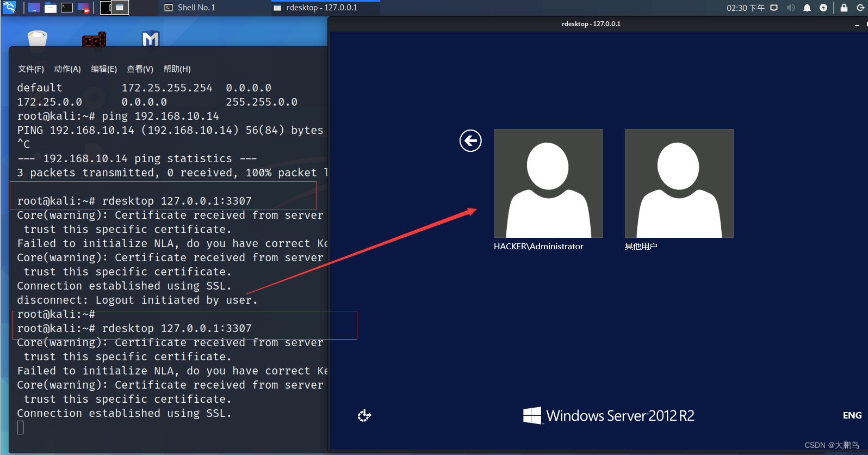Click the rdesktop - 127.0.0.1 window title bar

coord(591,24)
